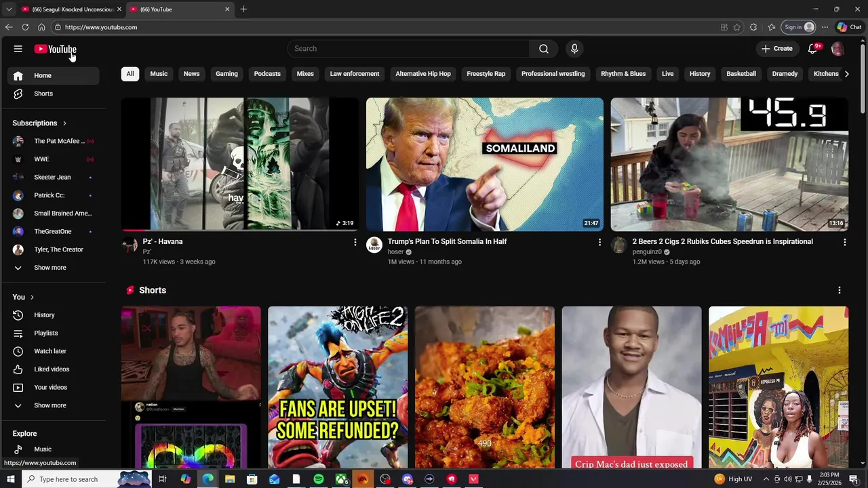This screenshot has width=868, height=488.
Task: Open The Pat McAfee subscription
Action: point(54,141)
